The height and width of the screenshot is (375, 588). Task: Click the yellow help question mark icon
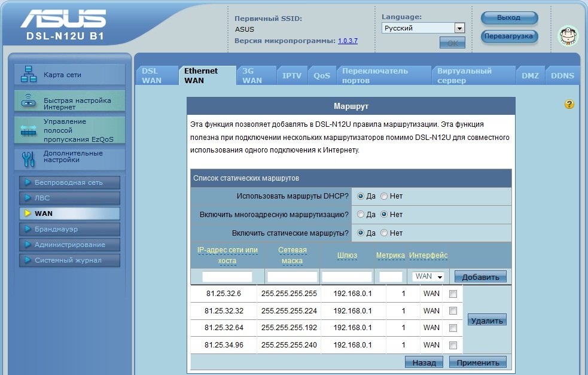click(569, 105)
